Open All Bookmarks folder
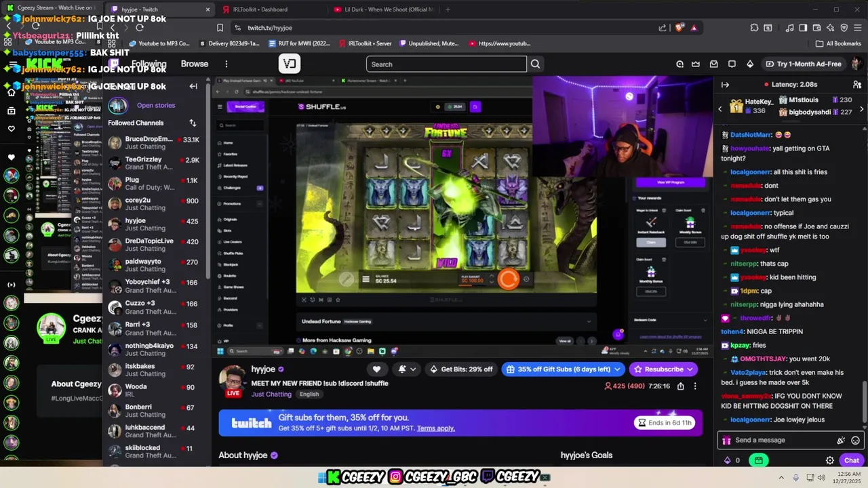Screen dimensions: 868x488 (838, 43)
